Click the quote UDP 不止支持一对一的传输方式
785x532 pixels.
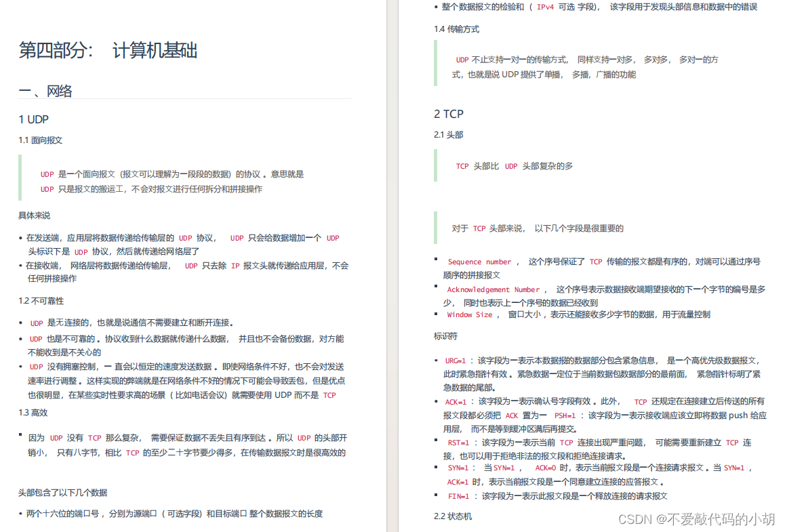coord(585,67)
